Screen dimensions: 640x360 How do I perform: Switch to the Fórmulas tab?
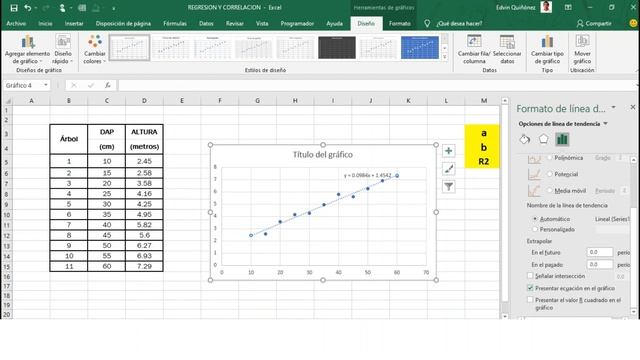coord(175,24)
